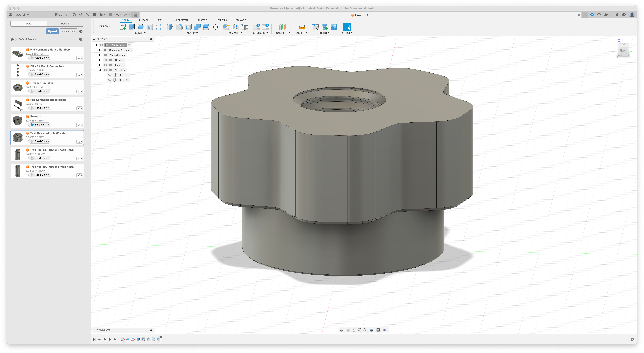
Task: Jump to the end of timeline
Action: click(x=115, y=339)
